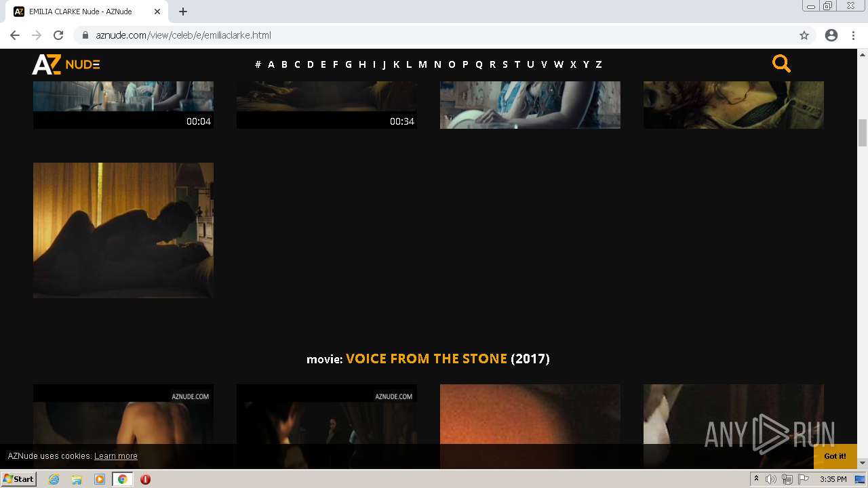The height and width of the screenshot is (488, 868).
Task: Click the address bar URL field
Action: [434, 35]
